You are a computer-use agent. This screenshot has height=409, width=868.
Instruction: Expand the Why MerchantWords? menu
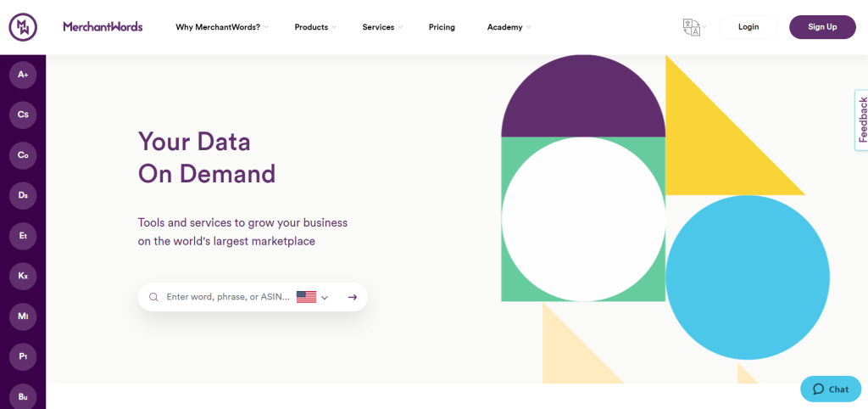[218, 27]
